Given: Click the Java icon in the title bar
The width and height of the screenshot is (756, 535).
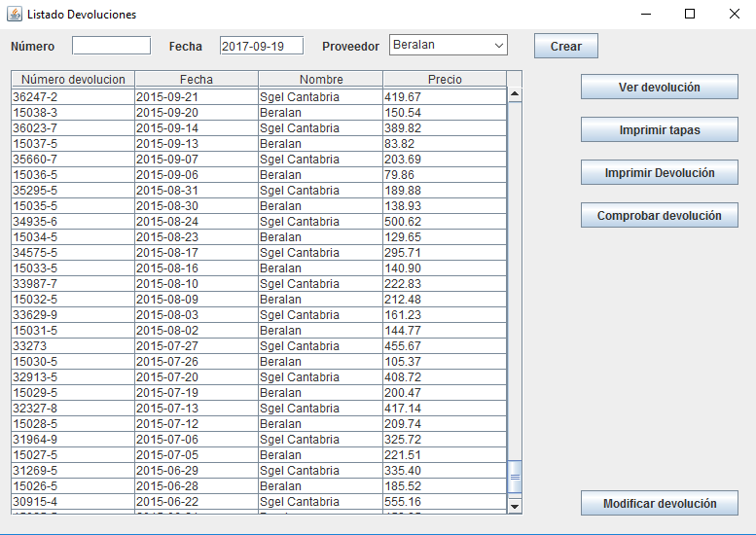Looking at the screenshot, I should (14, 15).
